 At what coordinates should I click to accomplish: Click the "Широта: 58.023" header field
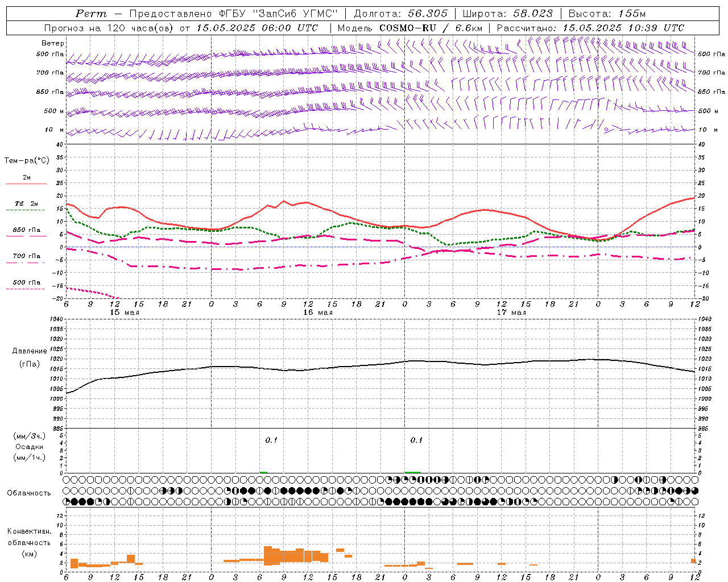(508, 14)
